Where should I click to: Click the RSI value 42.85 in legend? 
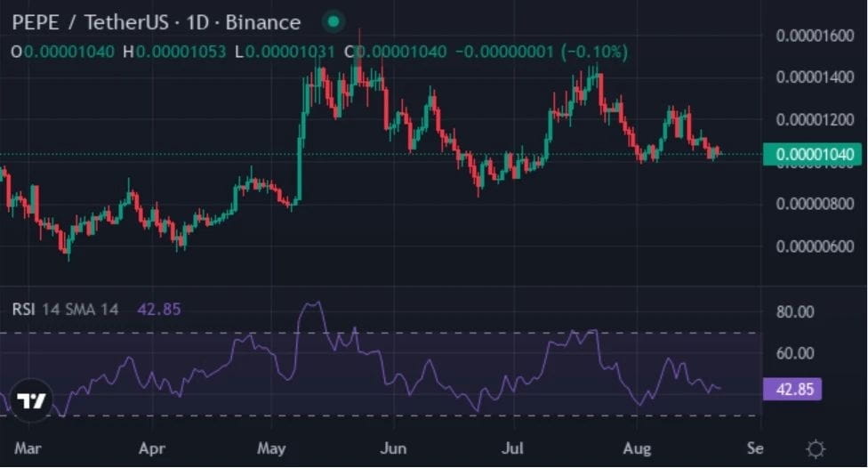tap(159, 309)
